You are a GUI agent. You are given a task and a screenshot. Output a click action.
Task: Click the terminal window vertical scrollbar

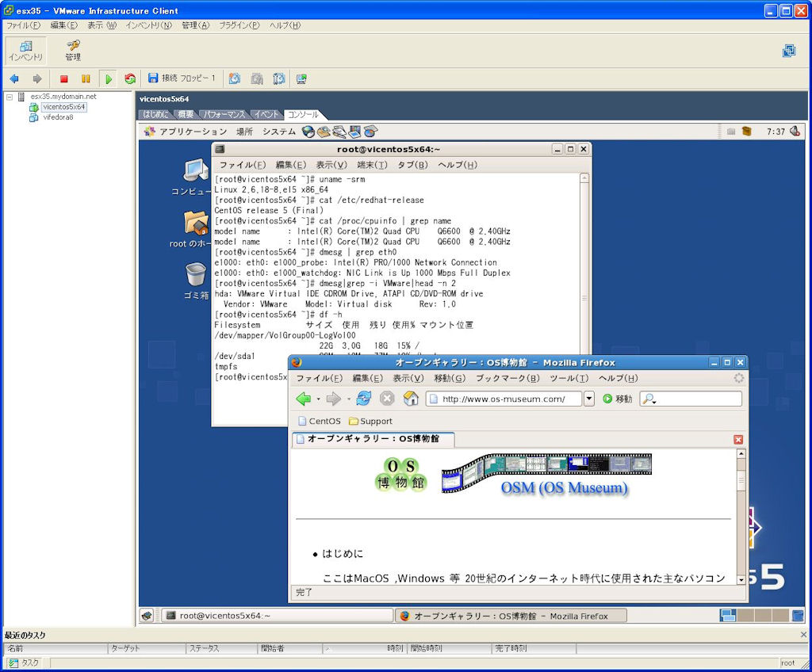pyautogui.click(x=584, y=298)
